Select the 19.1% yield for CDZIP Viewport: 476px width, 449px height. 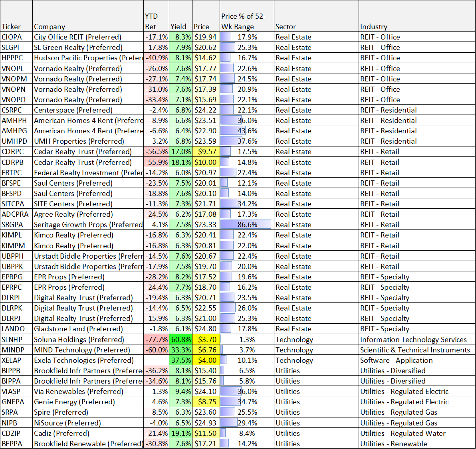(180, 433)
